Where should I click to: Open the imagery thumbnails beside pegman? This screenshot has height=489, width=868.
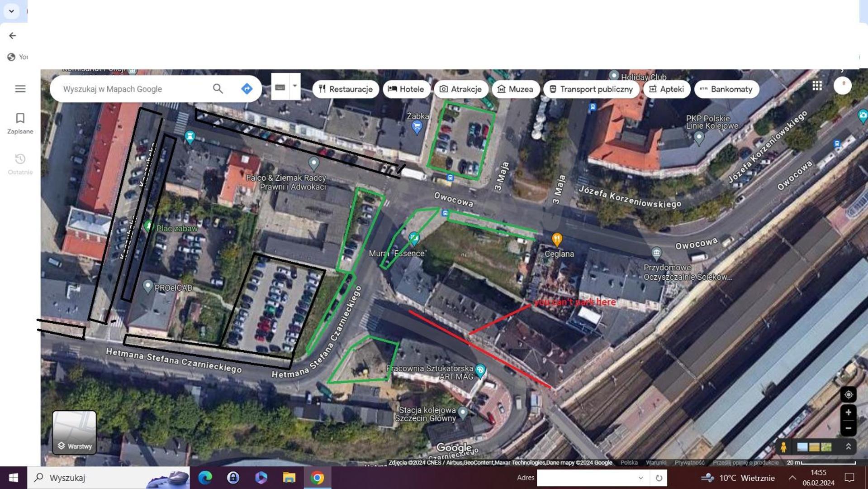tap(814, 447)
